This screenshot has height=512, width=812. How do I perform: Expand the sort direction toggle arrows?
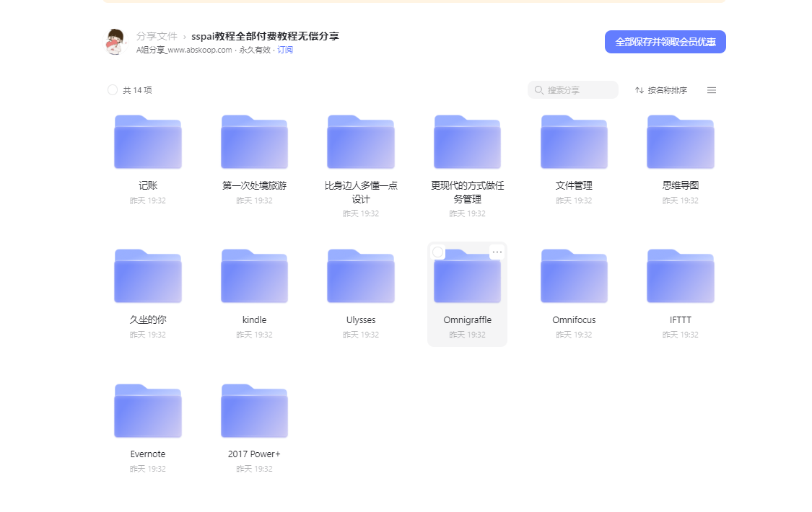[638, 89]
